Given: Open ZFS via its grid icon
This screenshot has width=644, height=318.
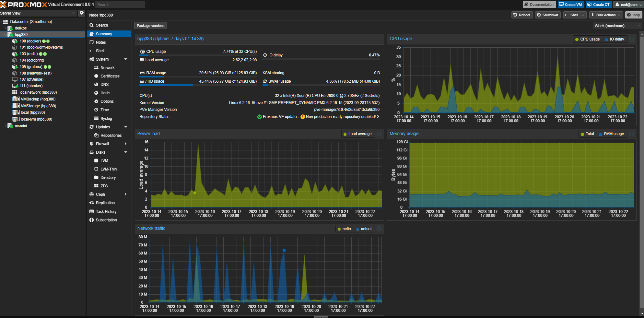Looking at the screenshot, I should pyautogui.click(x=96, y=186).
